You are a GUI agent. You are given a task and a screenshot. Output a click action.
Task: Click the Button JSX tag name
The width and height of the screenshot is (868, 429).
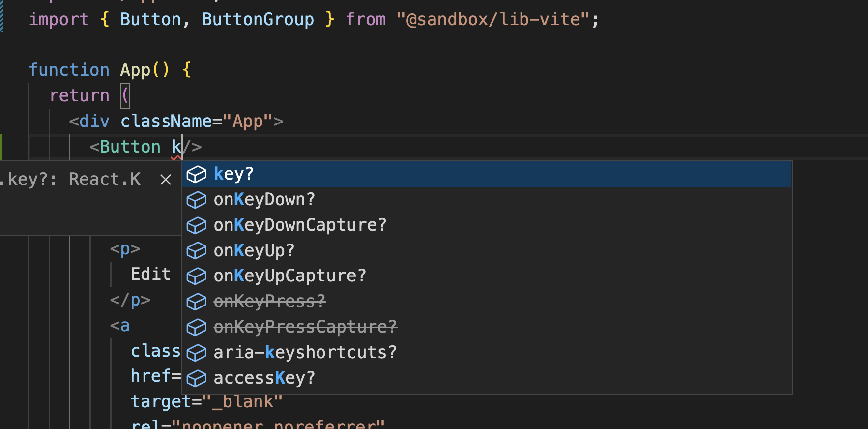(130, 146)
